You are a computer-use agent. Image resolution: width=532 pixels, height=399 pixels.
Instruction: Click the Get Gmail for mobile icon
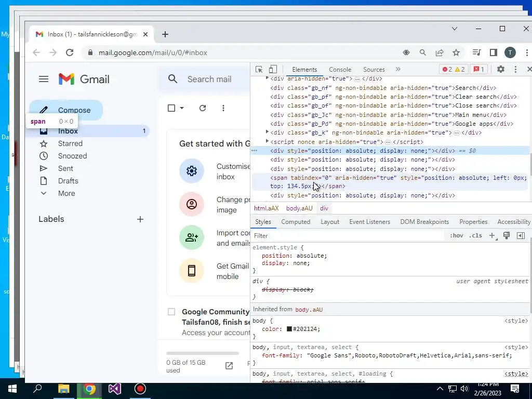[192, 270]
